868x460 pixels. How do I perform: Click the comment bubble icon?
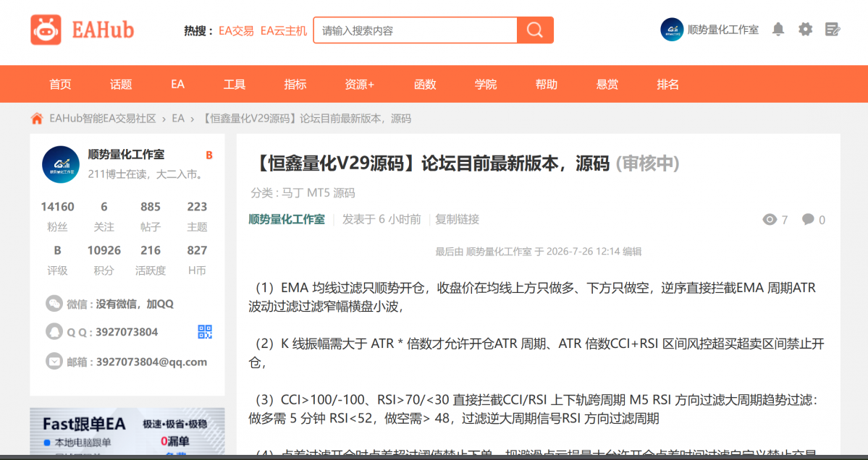tap(808, 219)
